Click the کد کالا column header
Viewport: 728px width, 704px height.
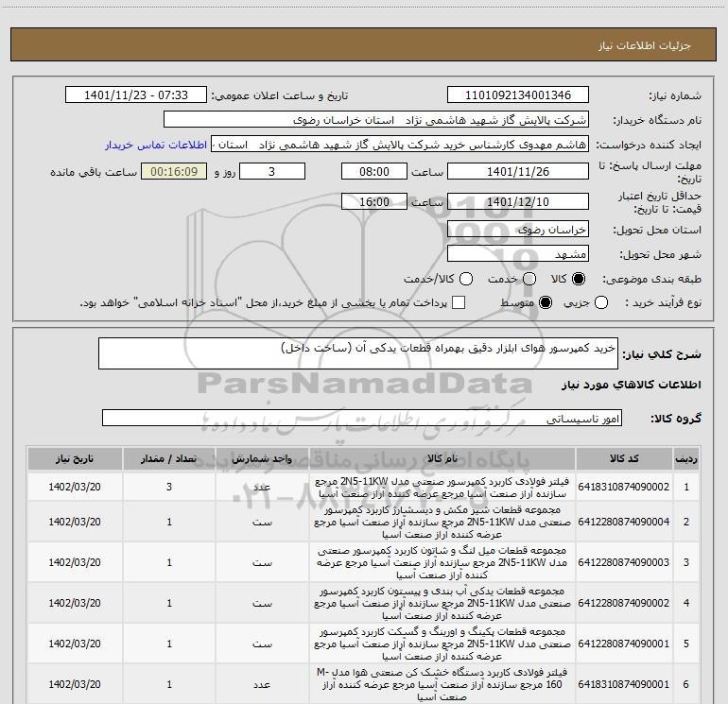[623, 458]
